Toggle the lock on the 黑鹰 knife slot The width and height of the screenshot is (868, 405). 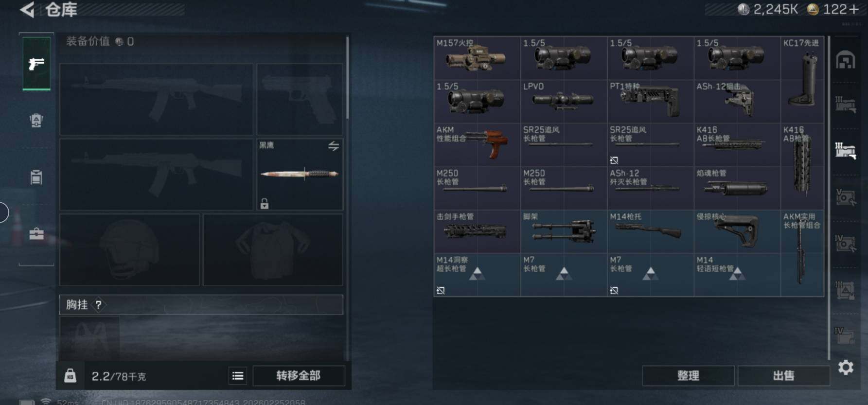265,204
